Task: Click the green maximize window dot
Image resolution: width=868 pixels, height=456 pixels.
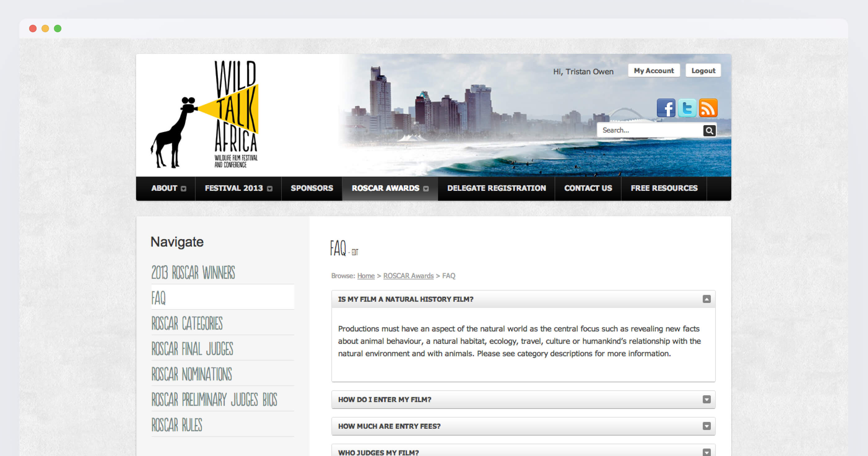Action: pyautogui.click(x=58, y=28)
